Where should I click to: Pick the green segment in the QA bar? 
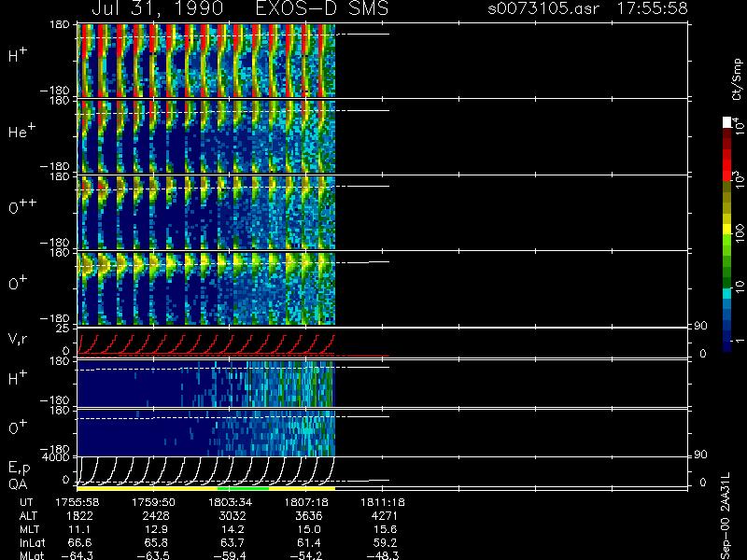243,488
